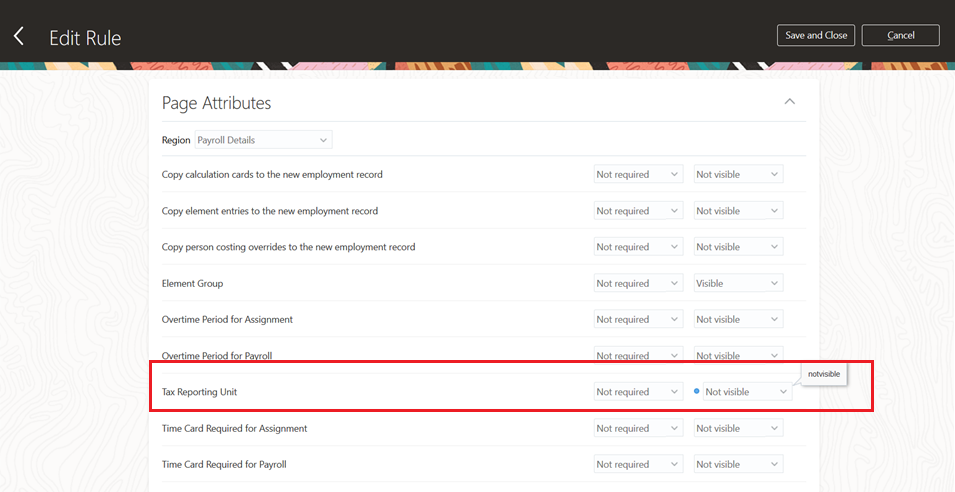Collapse the Page Attributes section
The image size is (955, 492).
coord(789,102)
